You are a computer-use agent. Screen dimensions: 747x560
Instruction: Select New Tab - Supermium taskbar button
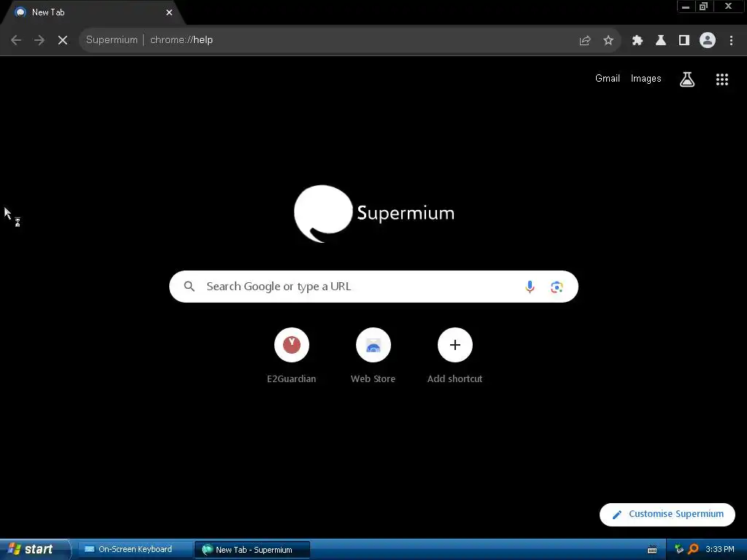(252, 550)
